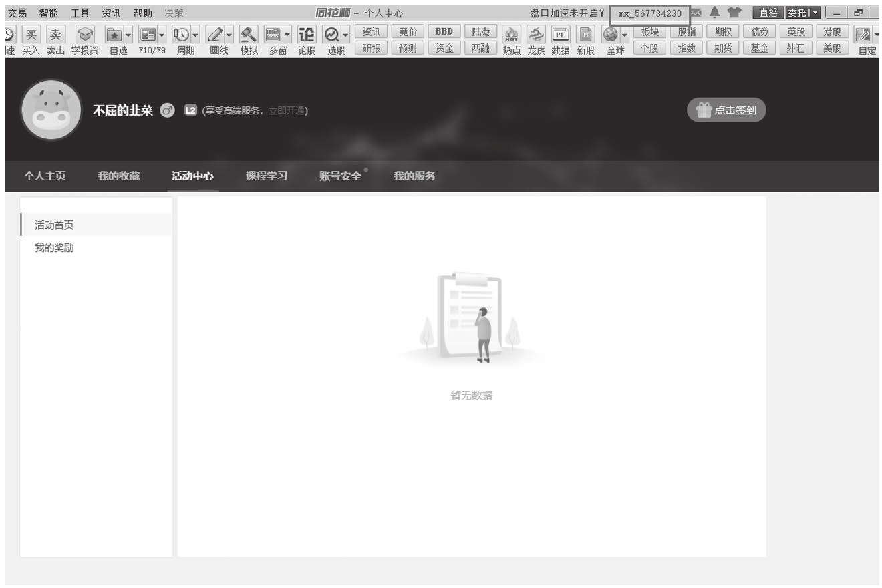Click the L2 level badge
882x588 pixels.
tap(190, 110)
